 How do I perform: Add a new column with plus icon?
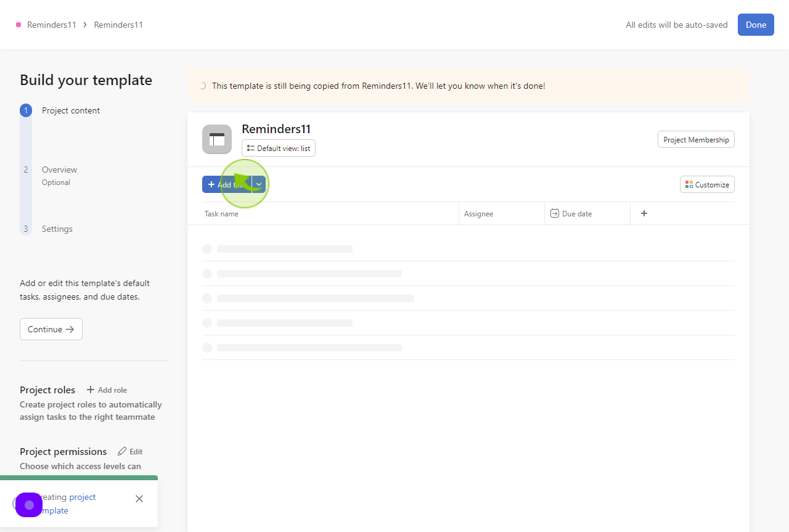(x=644, y=213)
